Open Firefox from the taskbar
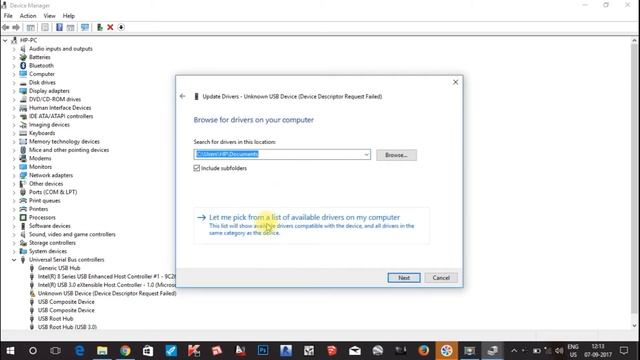Image resolution: width=640 pixels, height=360 pixels. click(x=423, y=351)
